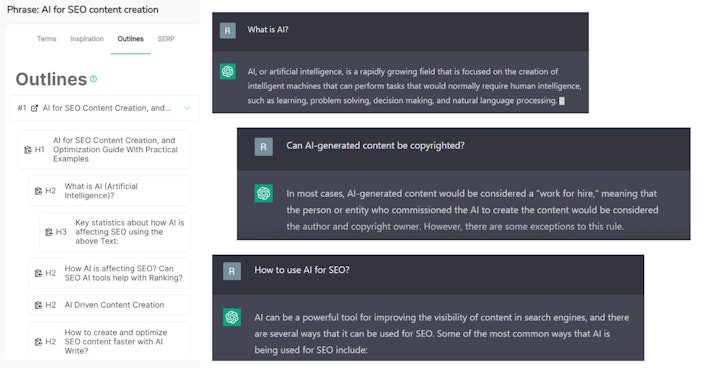Click the 'Can AI-generated content be copyrighted?' prompt
Image resolution: width=705 pixels, height=368 pixels.
click(375, 146)
